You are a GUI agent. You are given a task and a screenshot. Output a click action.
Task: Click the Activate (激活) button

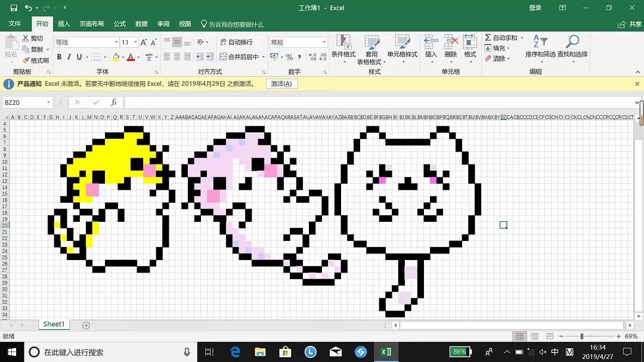281,84
